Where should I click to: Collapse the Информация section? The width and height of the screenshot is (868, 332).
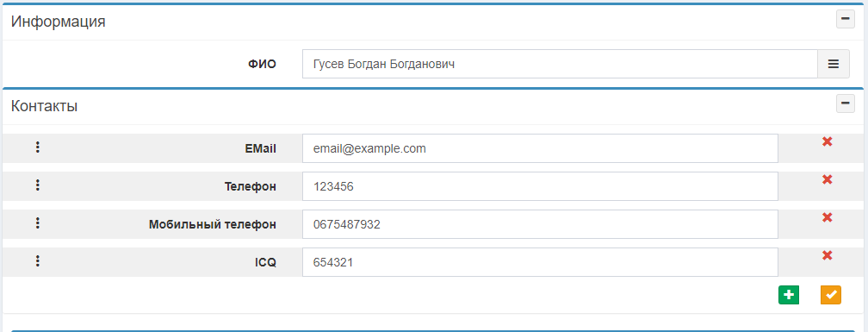(x=846, y=19)
